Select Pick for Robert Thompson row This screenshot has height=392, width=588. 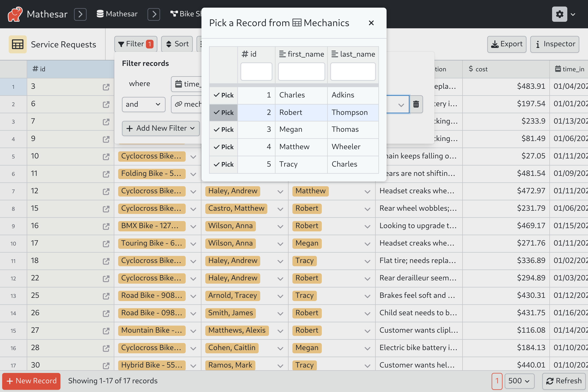[223, 112]
